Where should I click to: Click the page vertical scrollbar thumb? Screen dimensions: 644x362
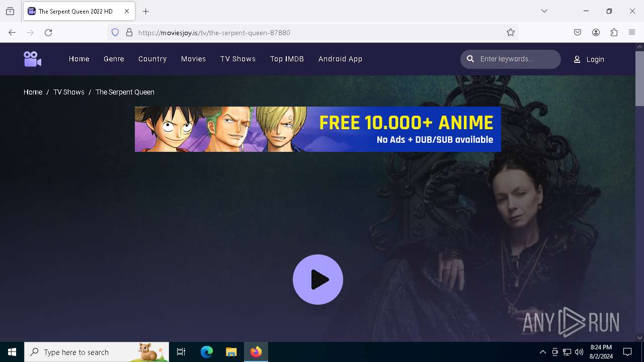pos(639,78)
